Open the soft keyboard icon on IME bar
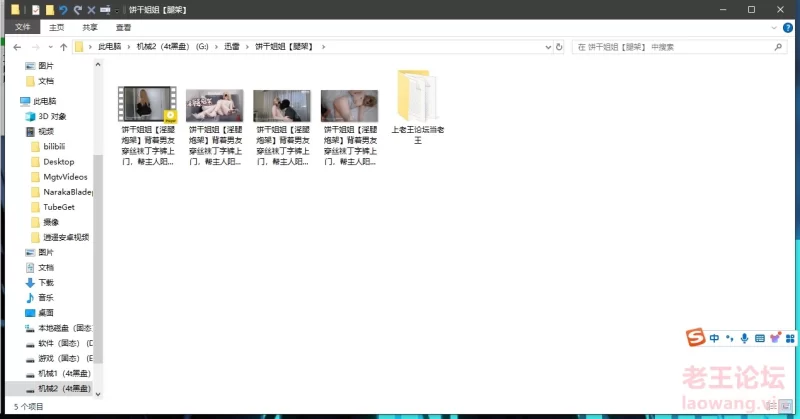 point(760,338)
